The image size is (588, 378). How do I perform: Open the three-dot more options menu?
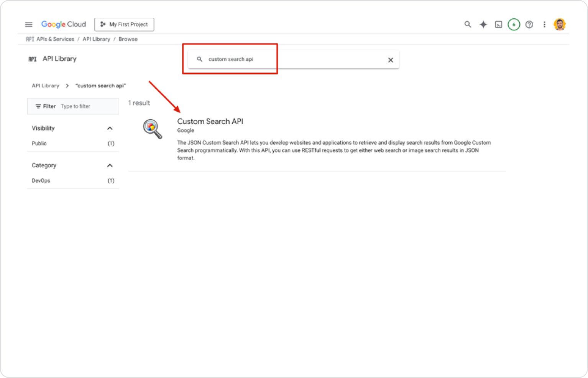tap(544, 25)
